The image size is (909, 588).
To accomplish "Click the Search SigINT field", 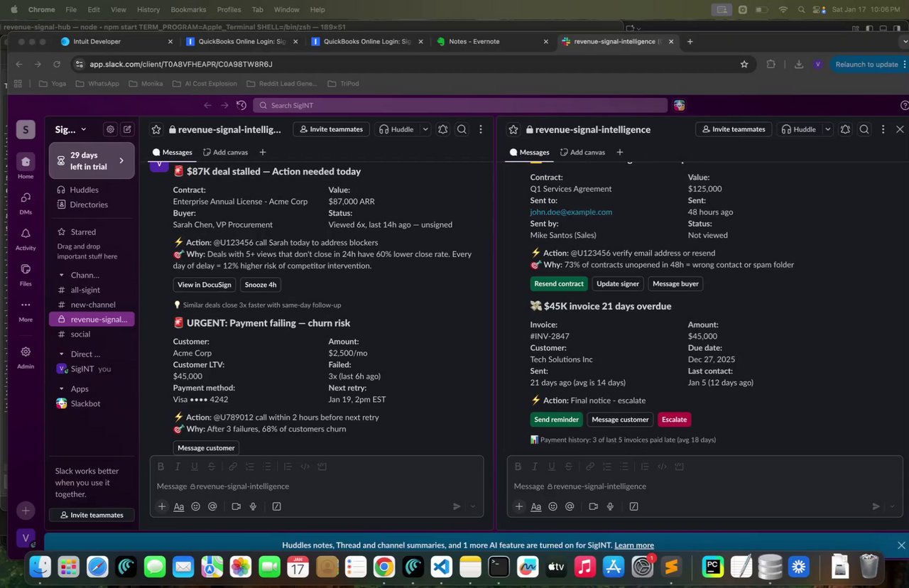I will [x=459, y=105].
